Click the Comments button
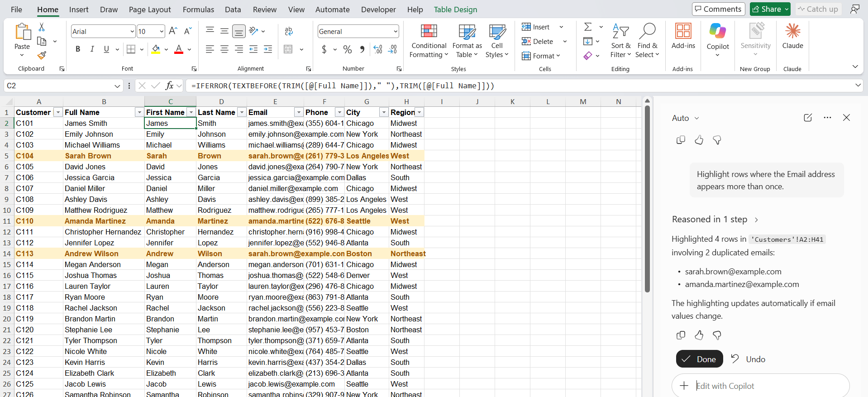Screen dimensions: 868x397 coord(718,9)
